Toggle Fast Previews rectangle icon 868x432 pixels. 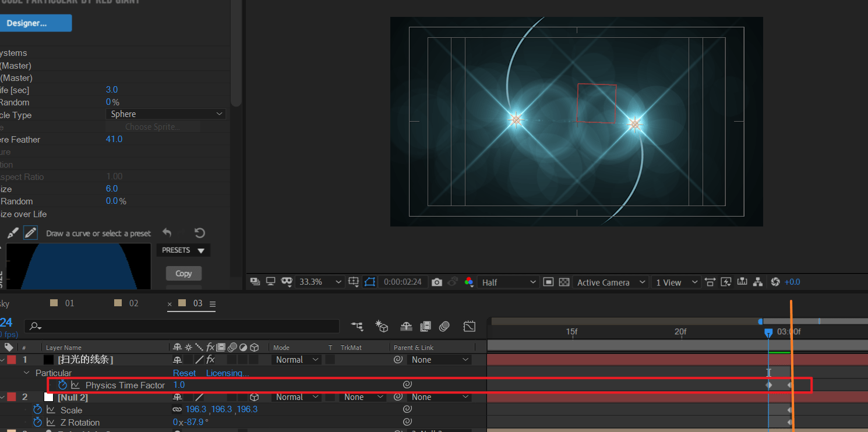coord(548,282)
